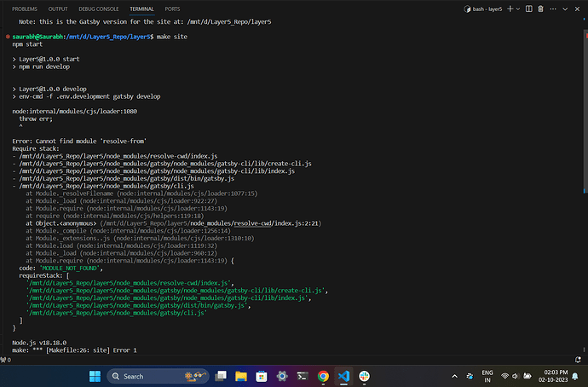
Task: Click the terminal vertical scrollbar
Action: coord(585,113)
